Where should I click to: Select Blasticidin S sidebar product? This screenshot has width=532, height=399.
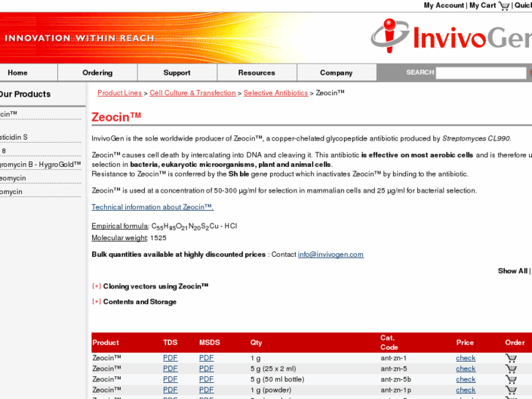14,137
